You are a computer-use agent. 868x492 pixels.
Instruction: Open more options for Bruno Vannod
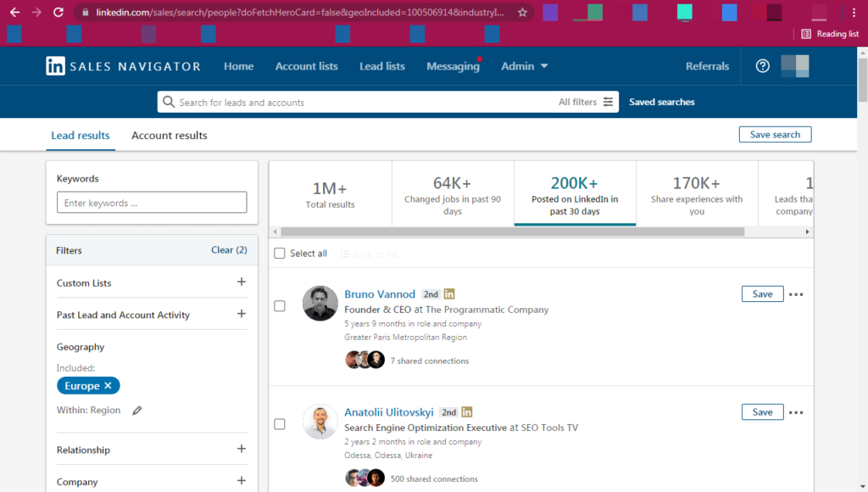point(796,294)
